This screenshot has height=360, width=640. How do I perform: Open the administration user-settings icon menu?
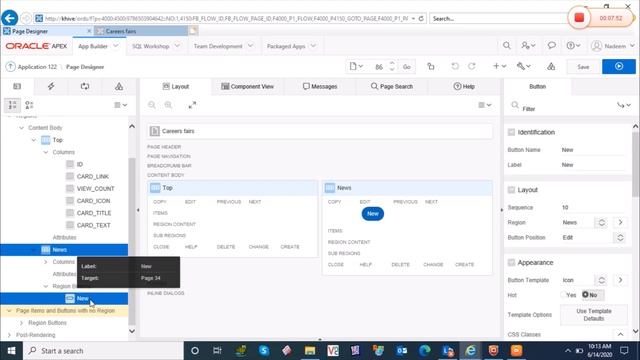528,46
